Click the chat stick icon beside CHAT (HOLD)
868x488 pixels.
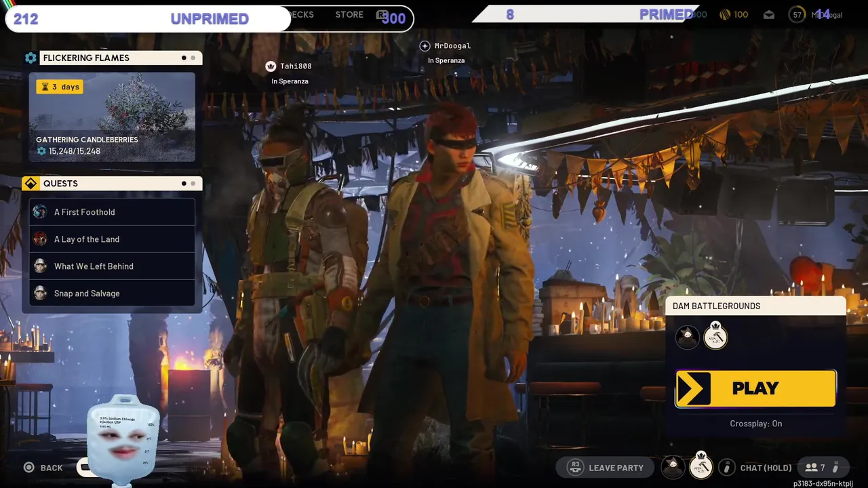coord(726,467)
